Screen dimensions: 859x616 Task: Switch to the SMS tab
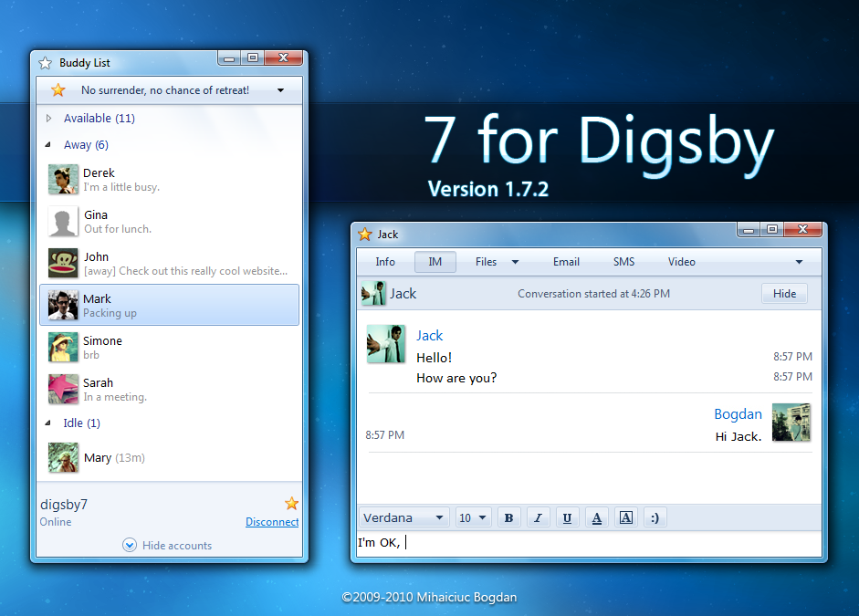pos(624,262)
